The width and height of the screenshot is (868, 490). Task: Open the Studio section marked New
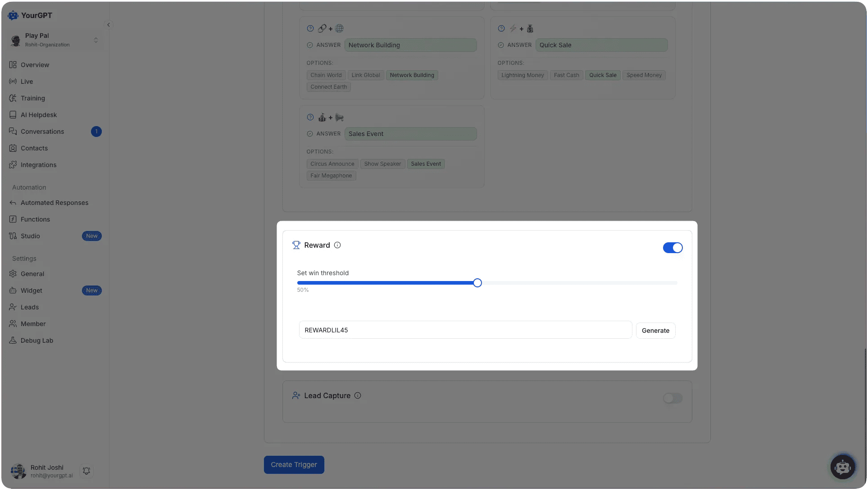[31, 236]
